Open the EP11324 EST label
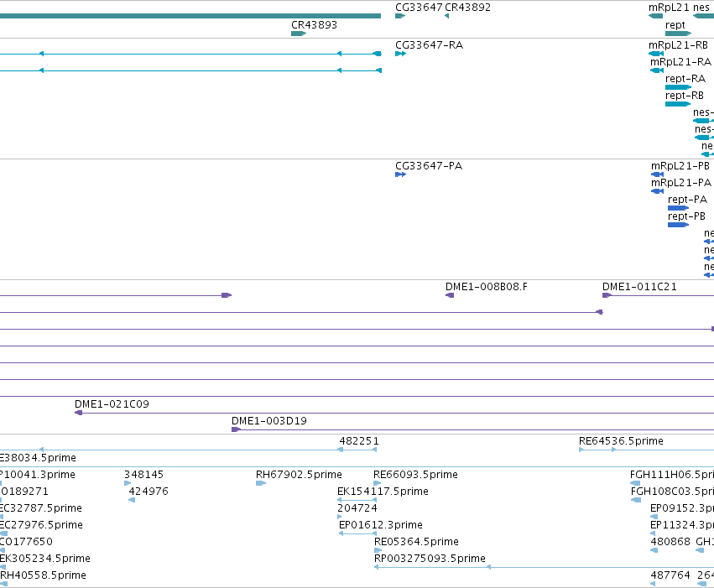This screenshot has height=588, width=714. (682, 525)
